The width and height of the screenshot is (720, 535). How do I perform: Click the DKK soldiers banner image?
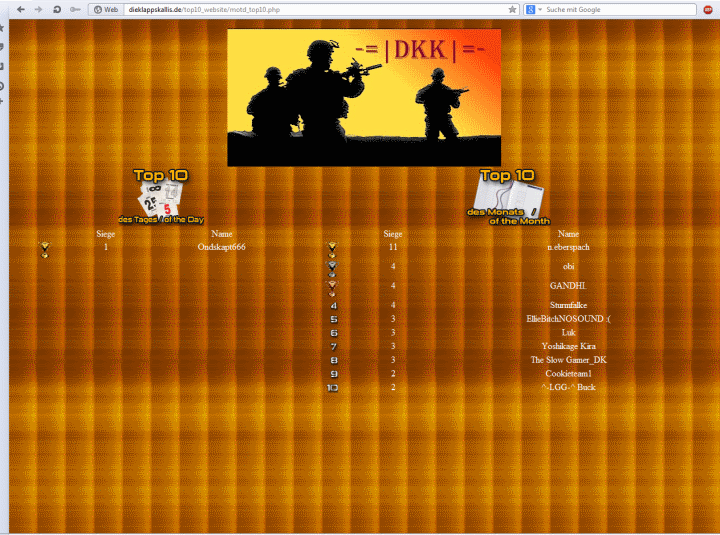coord(364,97)
